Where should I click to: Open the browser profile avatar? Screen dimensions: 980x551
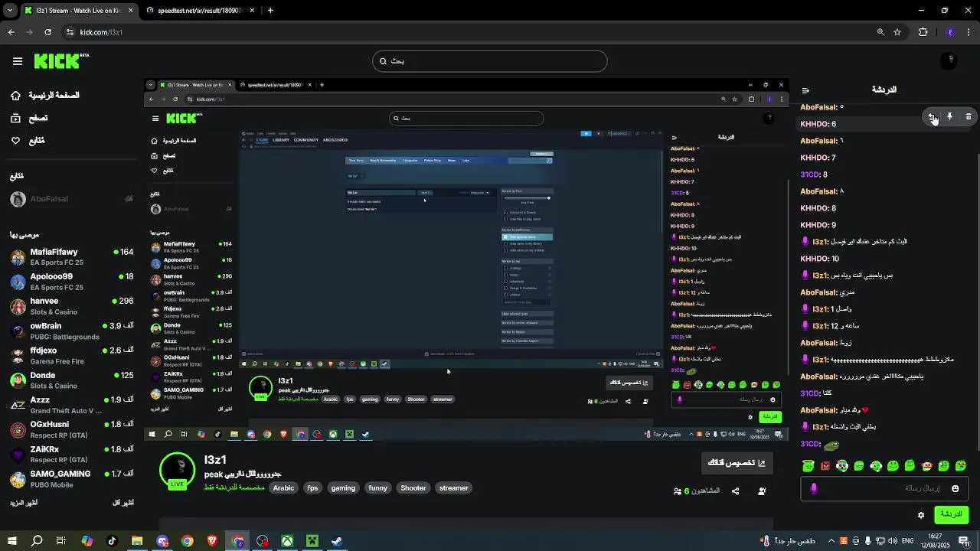[x=950, y=32]
